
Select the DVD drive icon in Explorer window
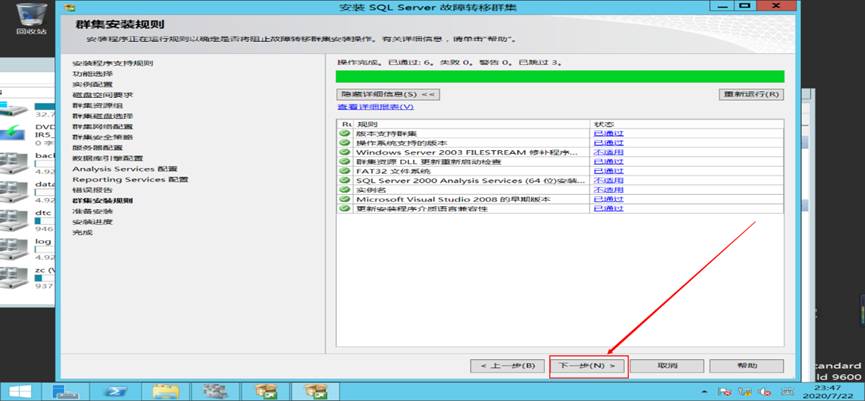coord(12,132)
